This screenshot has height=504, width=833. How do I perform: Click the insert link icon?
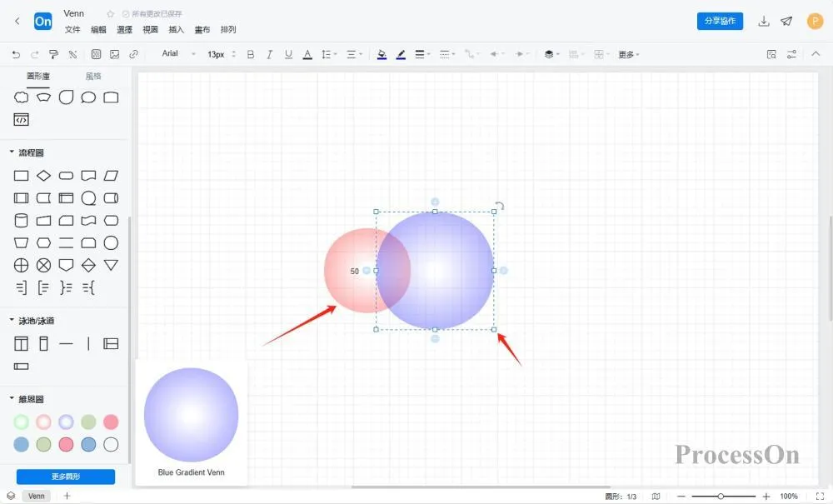pos(133,54)
